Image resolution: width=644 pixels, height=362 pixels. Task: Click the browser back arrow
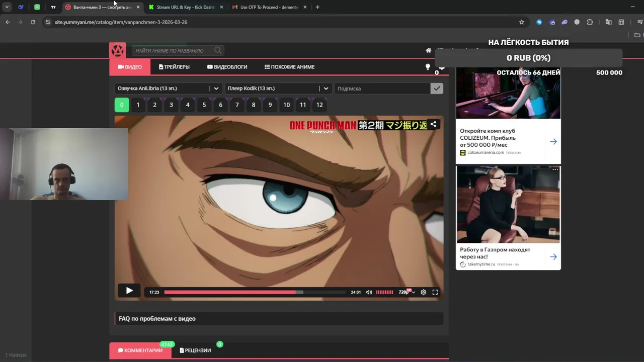click(x=8, y=22)
